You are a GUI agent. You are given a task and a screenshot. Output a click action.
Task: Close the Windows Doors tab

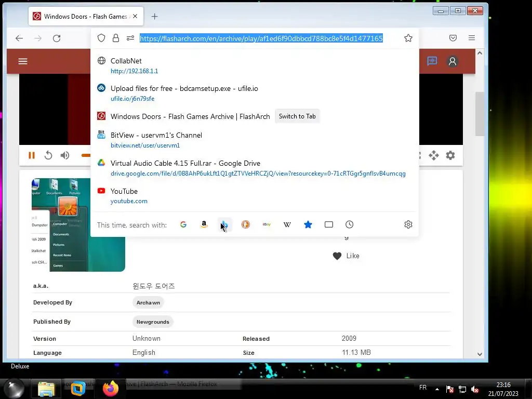[135, 16]
